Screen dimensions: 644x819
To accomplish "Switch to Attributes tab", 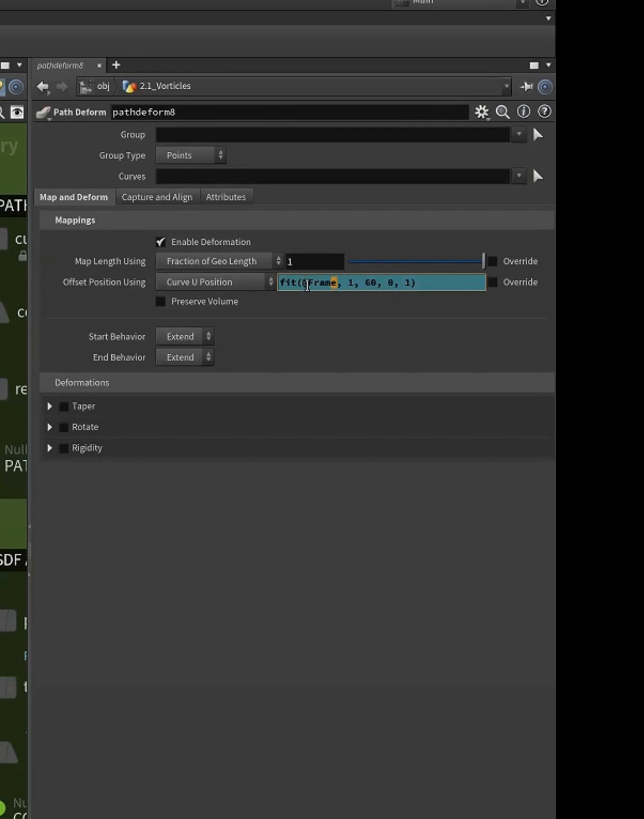I will 226,197.
